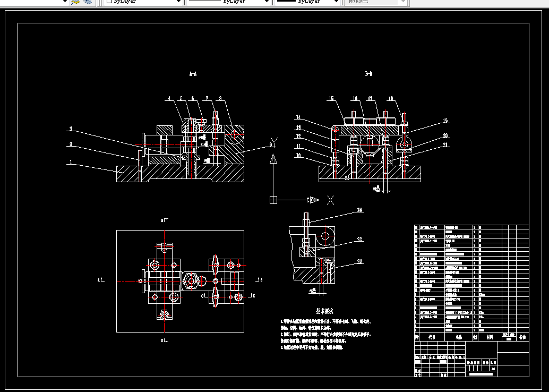Image resolution: width=549 pixels, height=392 pixels.
Task: Click the 材料 column header in parts list
Action: click(490, 337)
